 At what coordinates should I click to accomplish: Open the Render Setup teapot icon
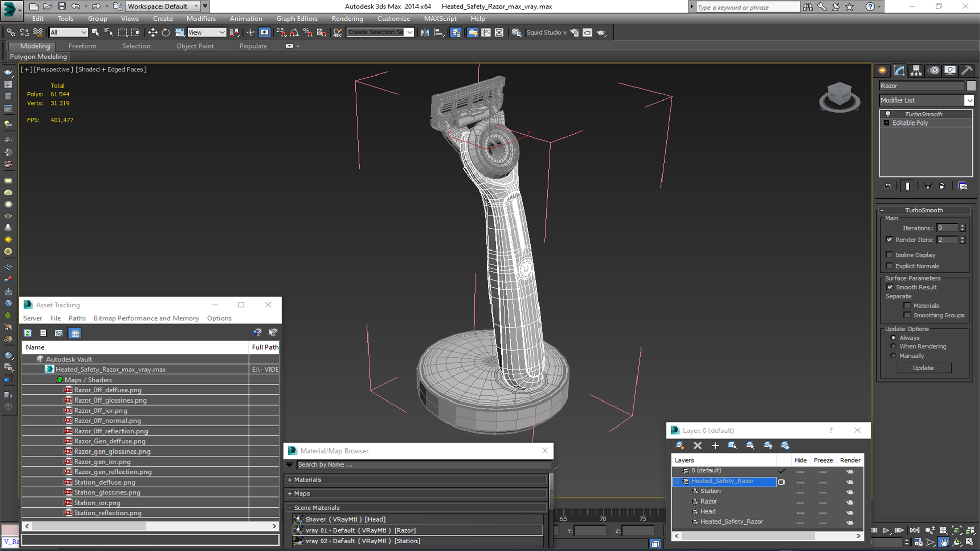click(x=574, y=32)
